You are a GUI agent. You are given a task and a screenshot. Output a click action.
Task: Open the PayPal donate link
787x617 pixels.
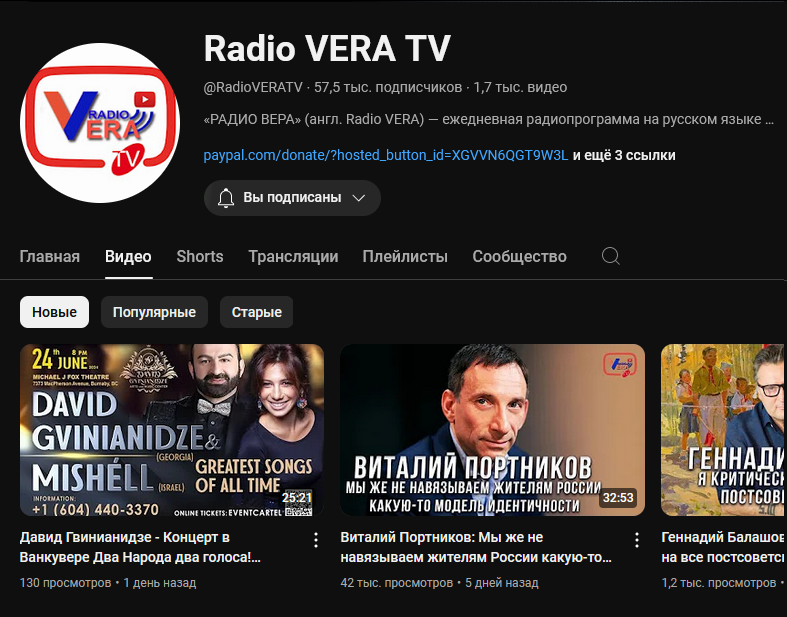click(x=385, y=155)
